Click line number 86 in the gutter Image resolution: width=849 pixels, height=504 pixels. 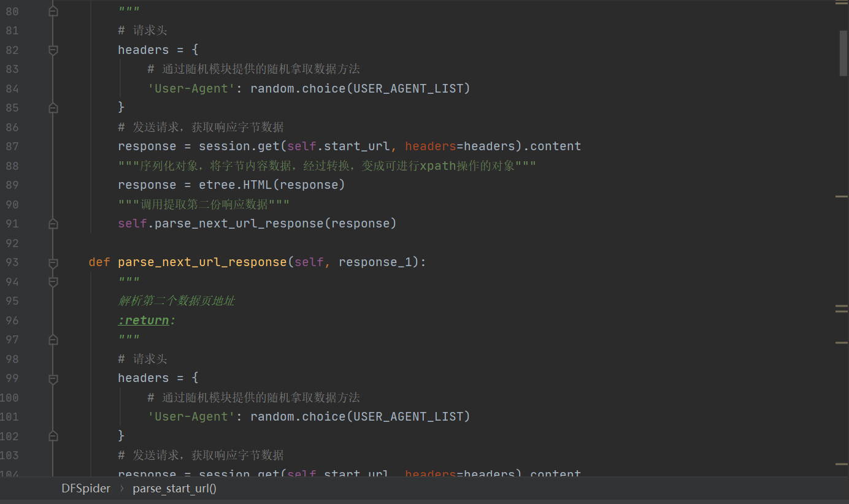click(x=12, y=128)
